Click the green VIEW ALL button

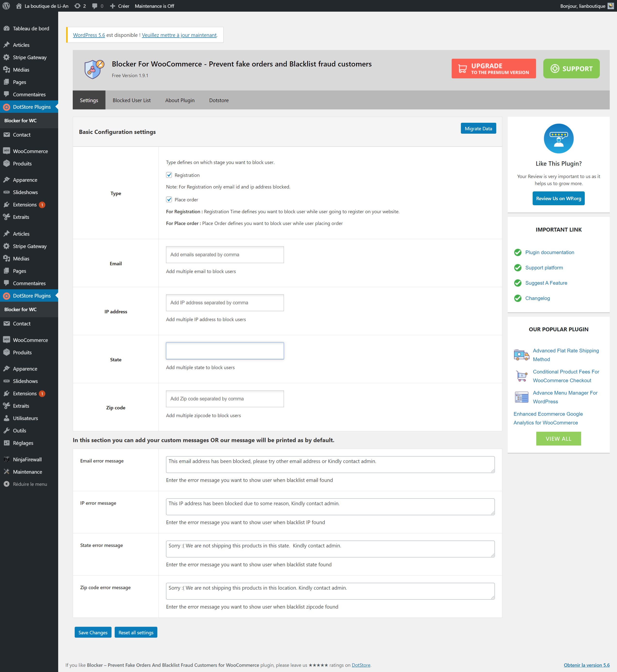(x=559, y=438)
